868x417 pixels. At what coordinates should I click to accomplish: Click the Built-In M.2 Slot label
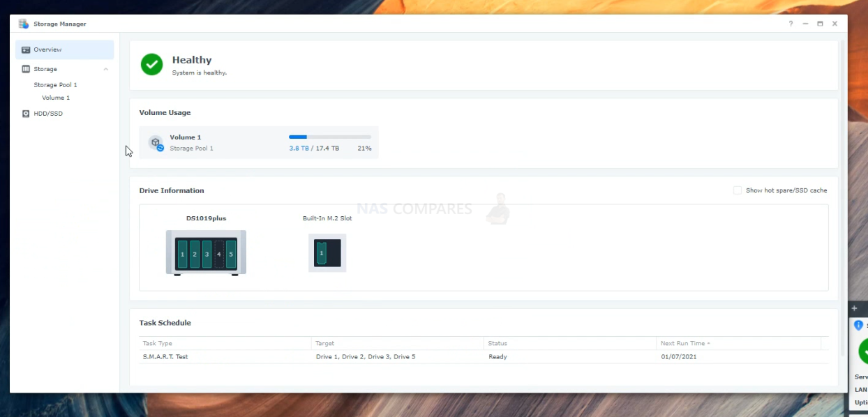tap(327, 218)
